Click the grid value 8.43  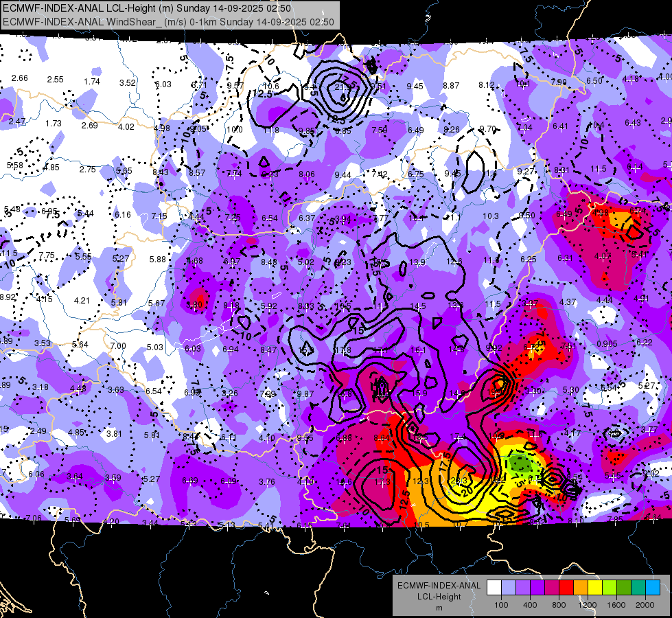point(161,172)
